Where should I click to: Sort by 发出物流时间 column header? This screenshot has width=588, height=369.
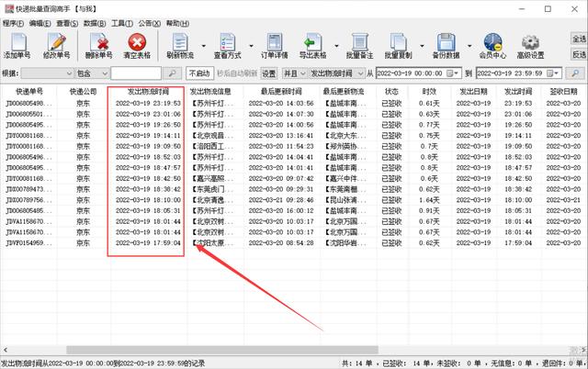(148, 92)
